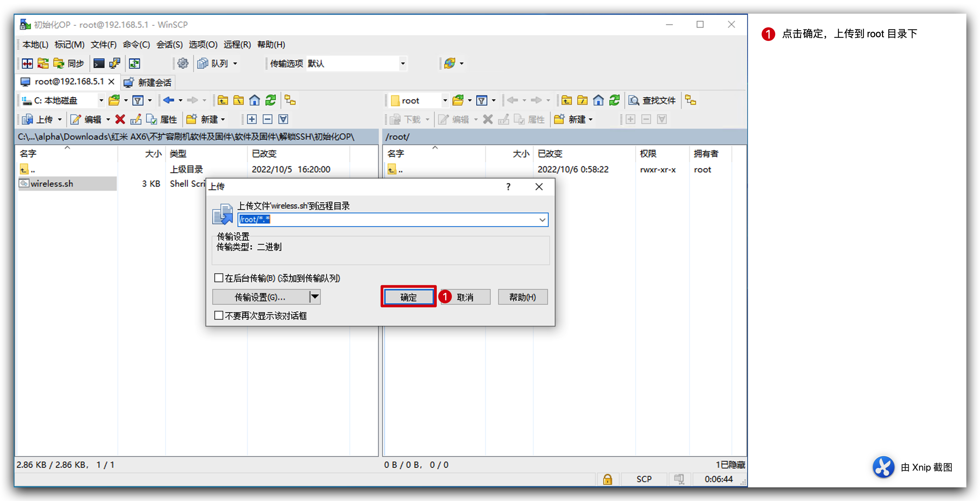Screen dimensions: 980x501
Task: Open the 传输设置 button dropdown arrow
Action: coord(315,297)
